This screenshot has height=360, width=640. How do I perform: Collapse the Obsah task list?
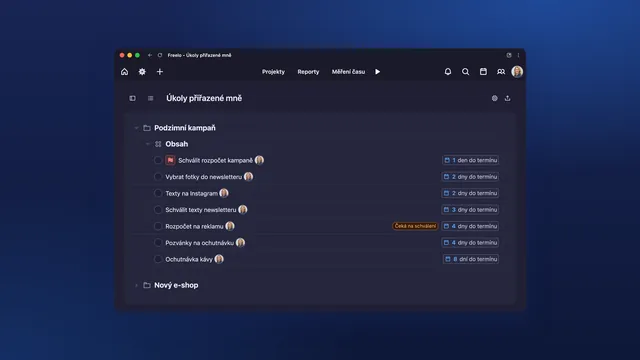point(148,144)
